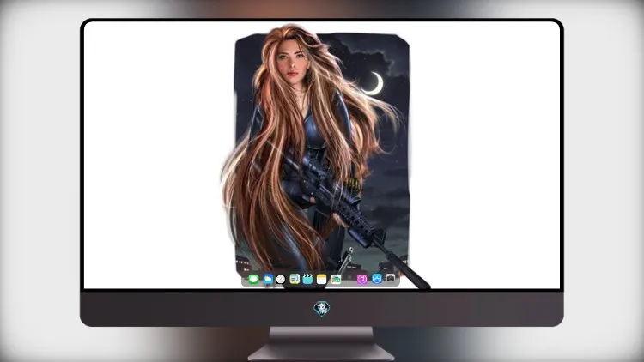Open the yellow Notes app in dock

click(322, 279)
